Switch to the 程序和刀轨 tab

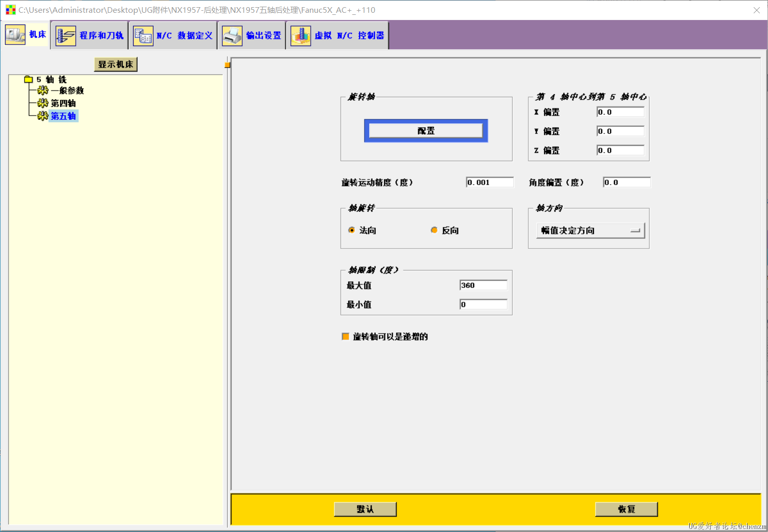[x=90, y=35]
